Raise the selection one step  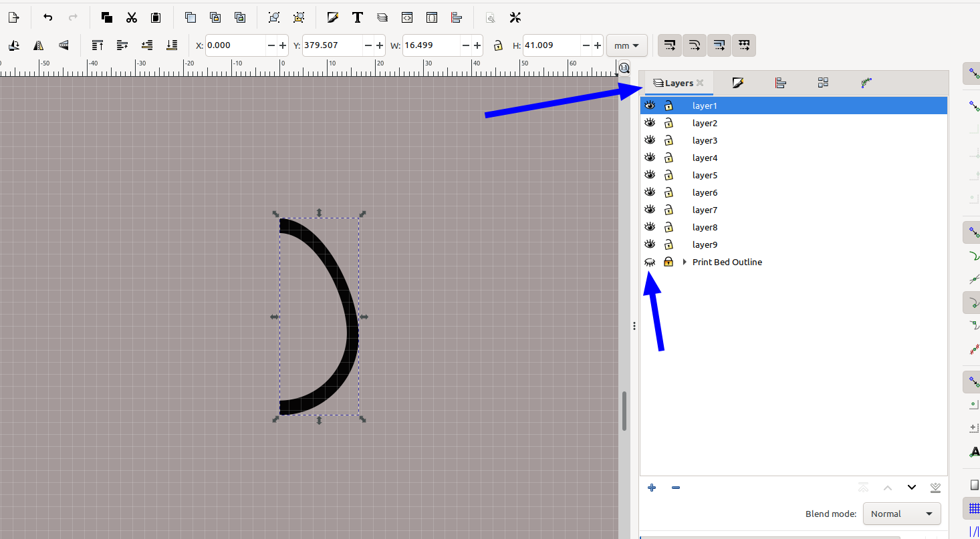click(122, 45)
